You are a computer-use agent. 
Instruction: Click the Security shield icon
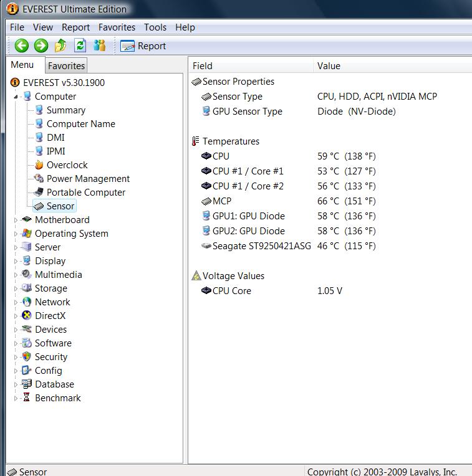click(27, 356)
